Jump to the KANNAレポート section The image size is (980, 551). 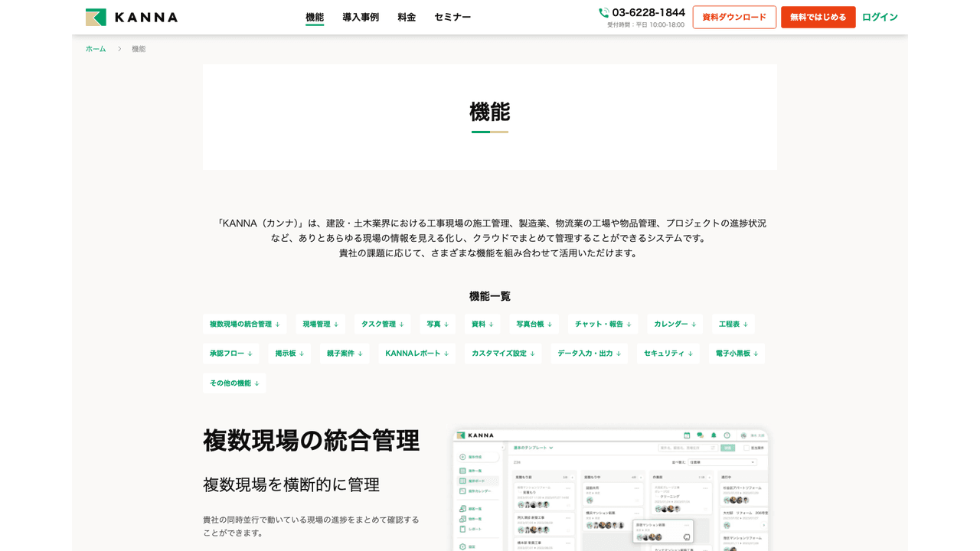417,354
